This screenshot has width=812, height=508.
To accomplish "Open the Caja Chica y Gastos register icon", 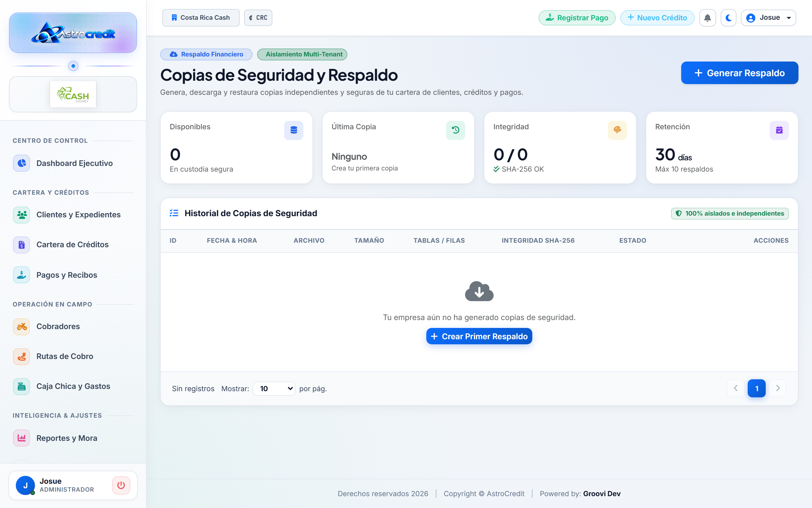I will pyautogui.click(x=21, y=386).
